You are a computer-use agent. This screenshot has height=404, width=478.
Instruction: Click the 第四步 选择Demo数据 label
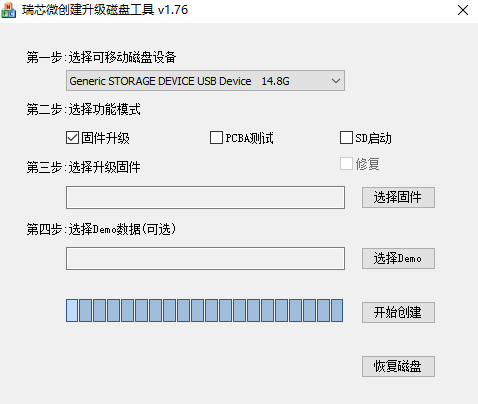click(101, 229)
